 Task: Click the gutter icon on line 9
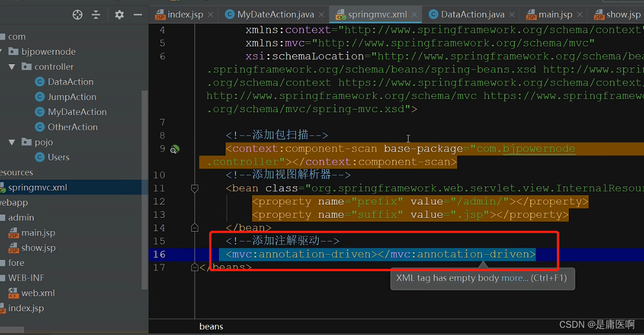point(175,149)
